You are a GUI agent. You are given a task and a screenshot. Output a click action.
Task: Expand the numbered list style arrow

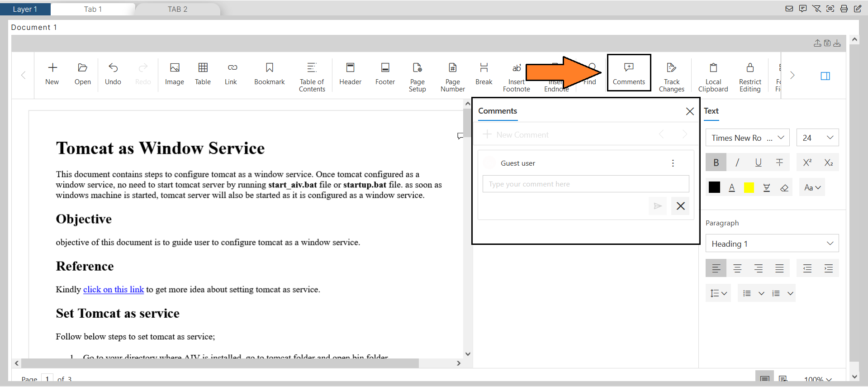(x=790, y=293)
